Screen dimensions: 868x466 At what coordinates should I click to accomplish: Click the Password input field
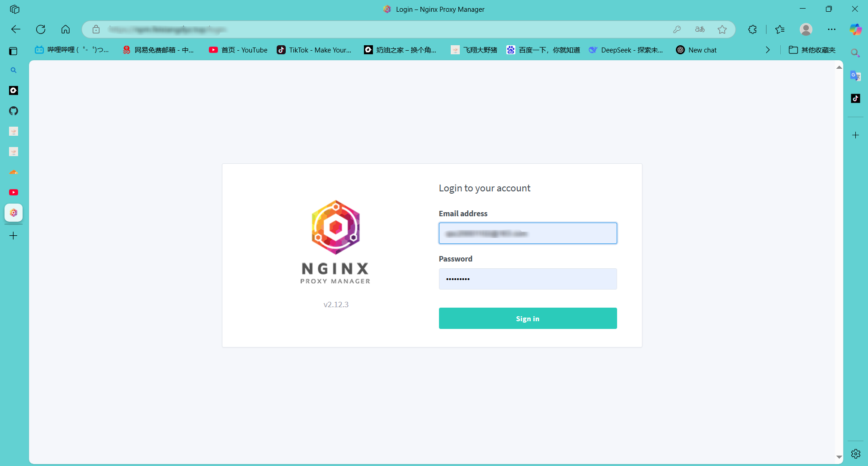[x=528, y=279]
